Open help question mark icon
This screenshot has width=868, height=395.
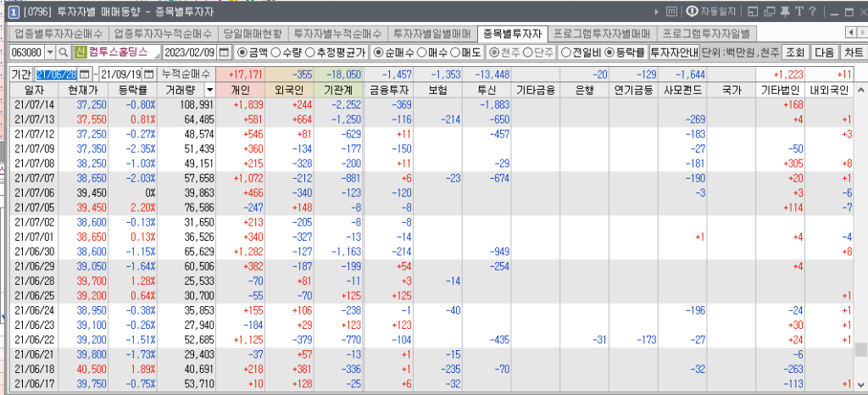pos(812,11)
